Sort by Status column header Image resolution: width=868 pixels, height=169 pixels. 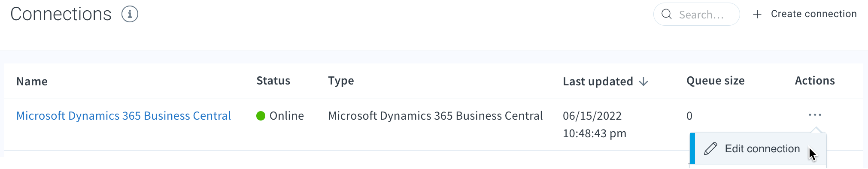(273, 81)
